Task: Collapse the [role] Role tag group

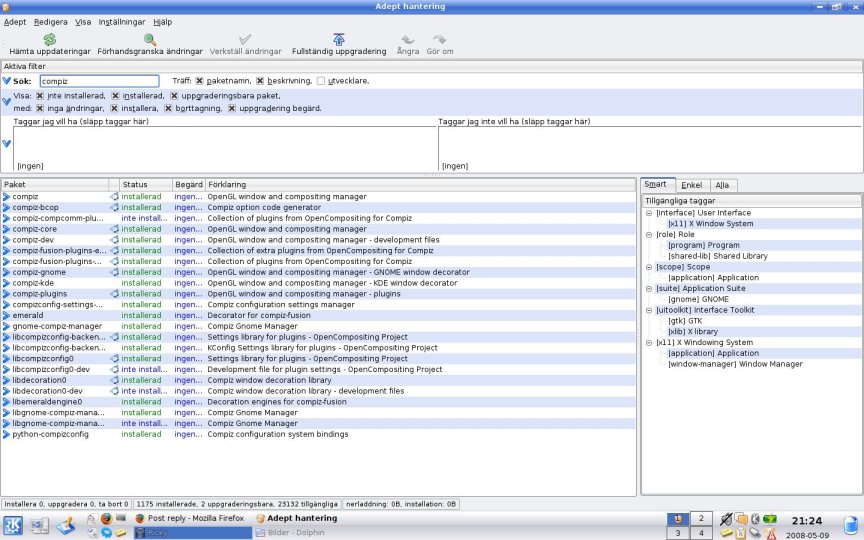Action: 649,234
